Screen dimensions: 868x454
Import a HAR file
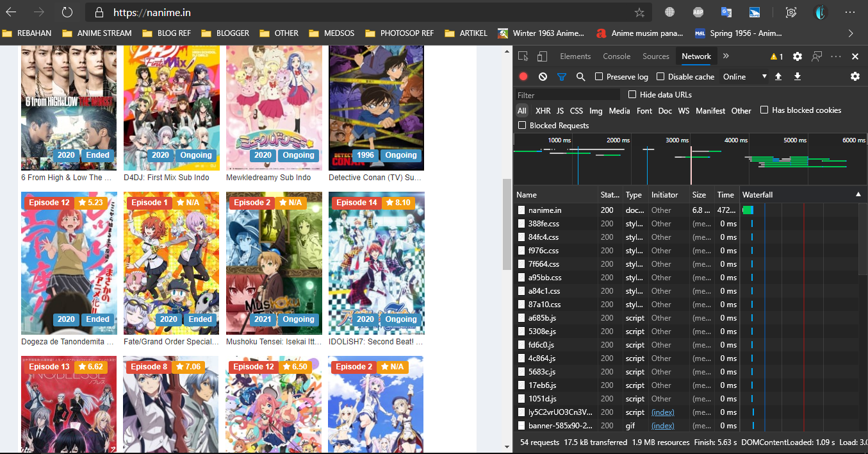(778, 76)
